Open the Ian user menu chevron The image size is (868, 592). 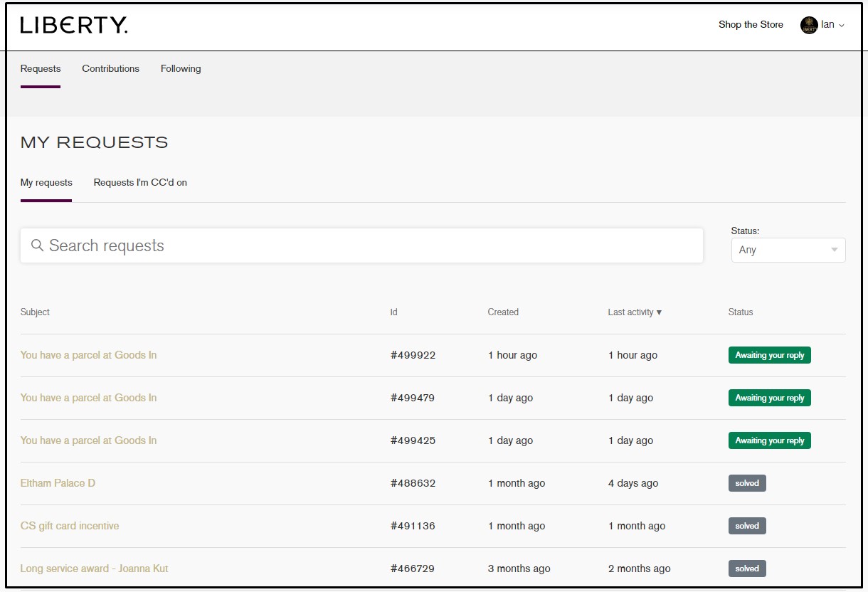(842, 26)
